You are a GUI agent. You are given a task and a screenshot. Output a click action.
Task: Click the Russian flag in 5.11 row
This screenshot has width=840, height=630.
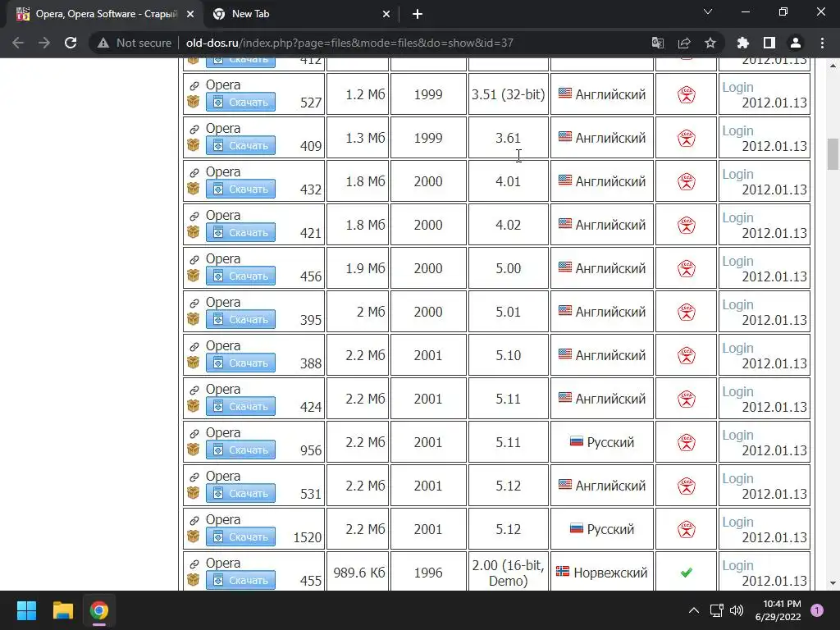tap(577, 441)
